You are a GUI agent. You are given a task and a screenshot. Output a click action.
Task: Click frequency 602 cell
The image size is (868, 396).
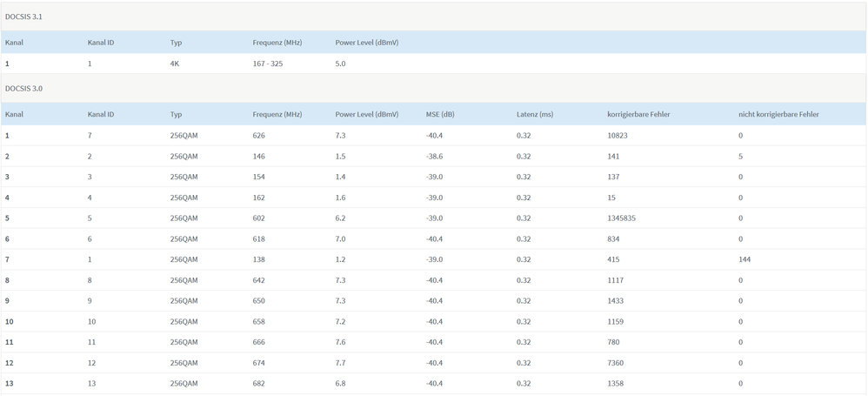coord(258,218)
